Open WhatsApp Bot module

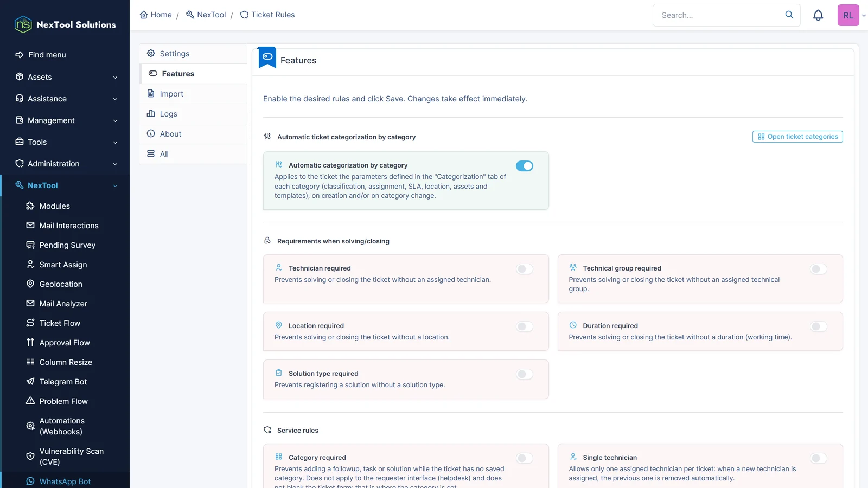coord(65,481)
